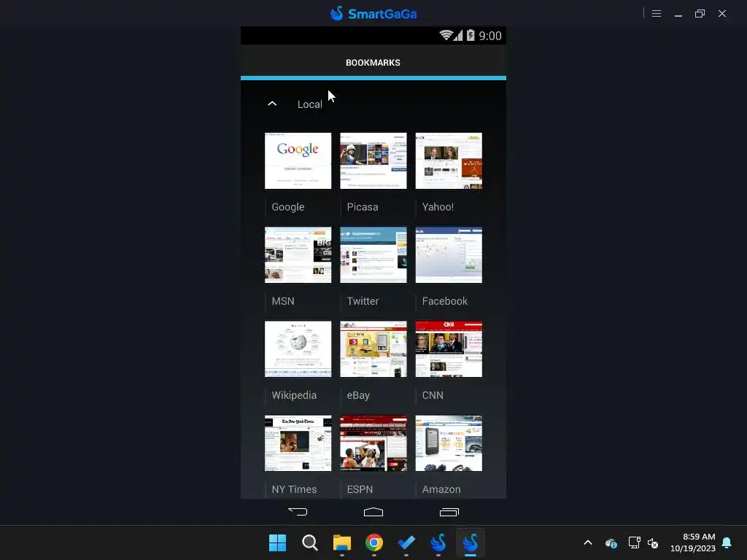Tap the Android recent apps button
Viewport: 747px width, 560px height.
point(449,512)
